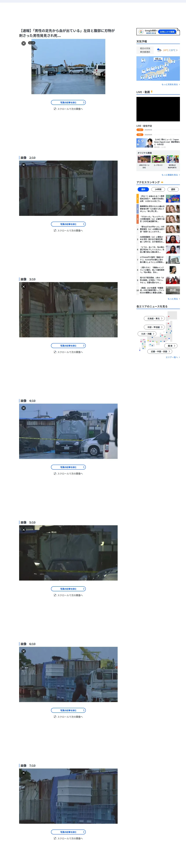This screenshot has height=868, width=186.
Task: Click the 明日 schedule date badge
Action: pos(140,135)
